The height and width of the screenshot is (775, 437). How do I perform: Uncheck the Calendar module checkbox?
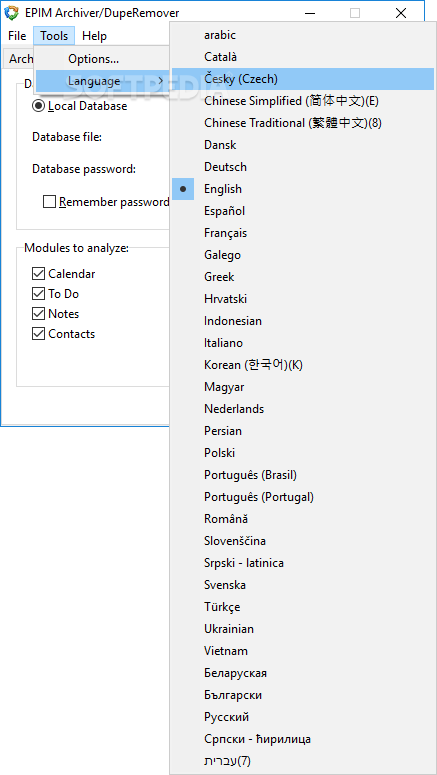(x=38, y=274)
